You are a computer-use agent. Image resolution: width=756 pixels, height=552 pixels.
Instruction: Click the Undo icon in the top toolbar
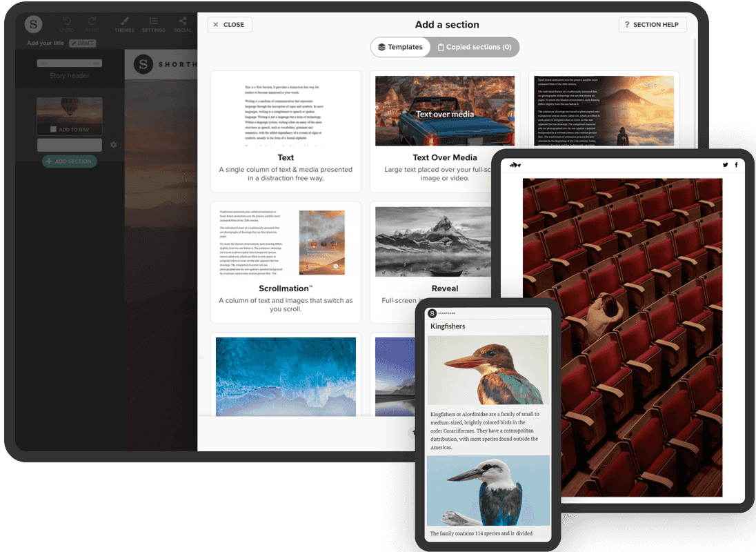(x=67, y=21)
